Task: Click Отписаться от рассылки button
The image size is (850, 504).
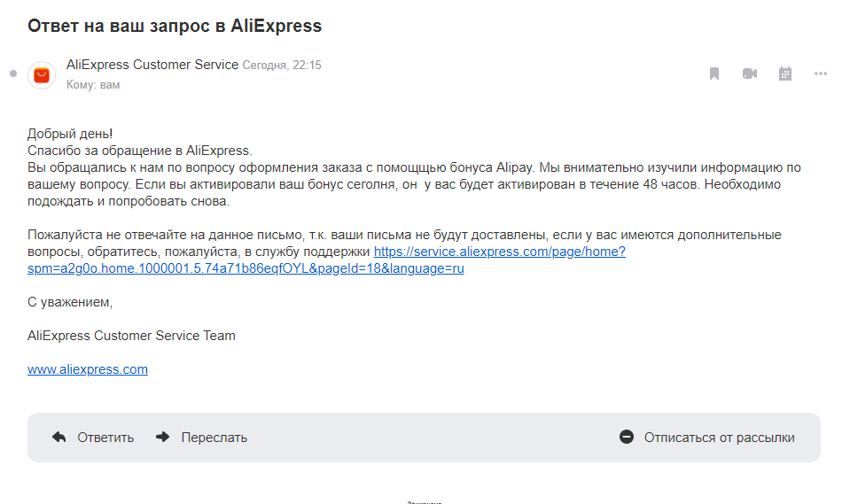Action: click(x=707, y=438)
